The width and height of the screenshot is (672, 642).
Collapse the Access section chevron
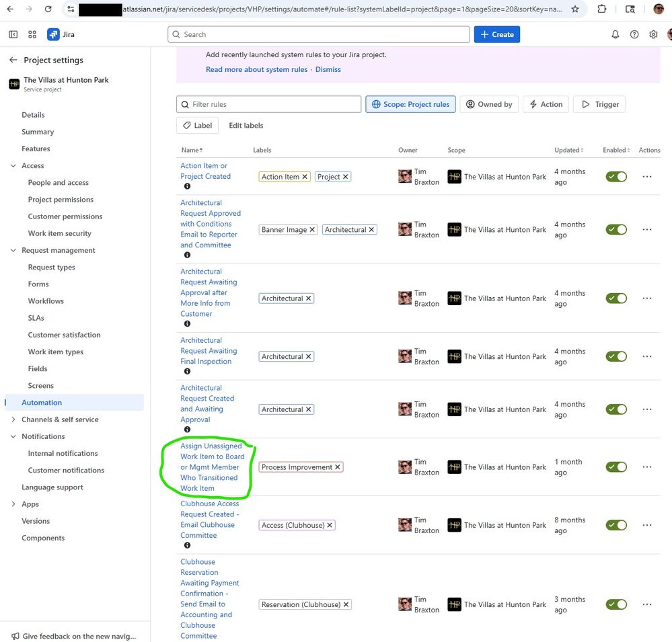pyautogui.click(x=13, y=166)
